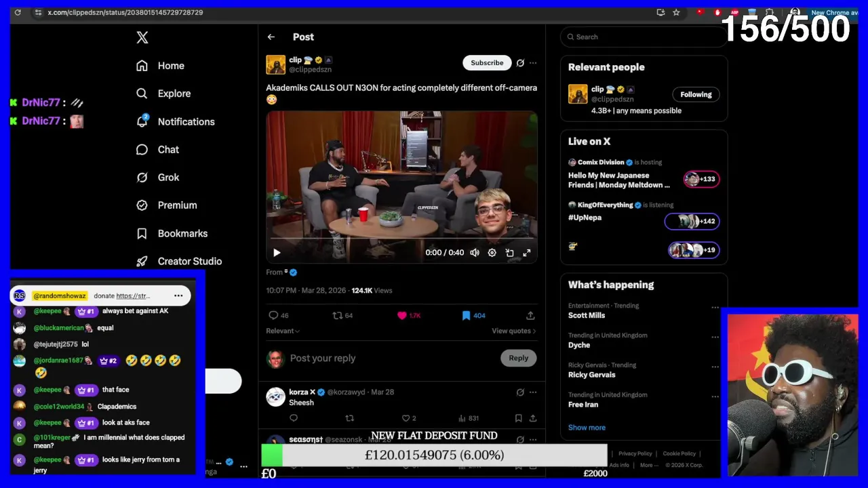Screen dimensions: 868x488
Task: Open Notifications in the sidebar
Action: point(175,121)
